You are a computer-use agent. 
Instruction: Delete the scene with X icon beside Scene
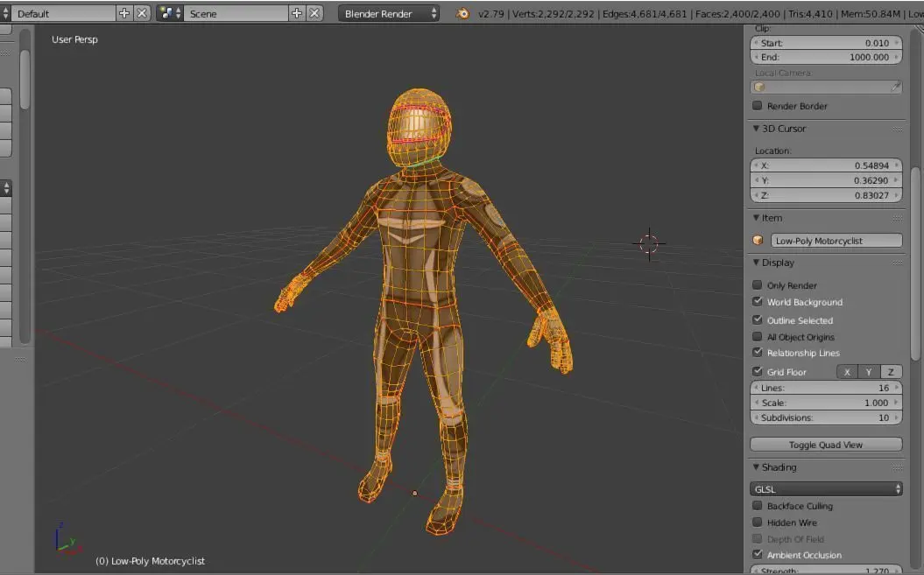point(314,13)
